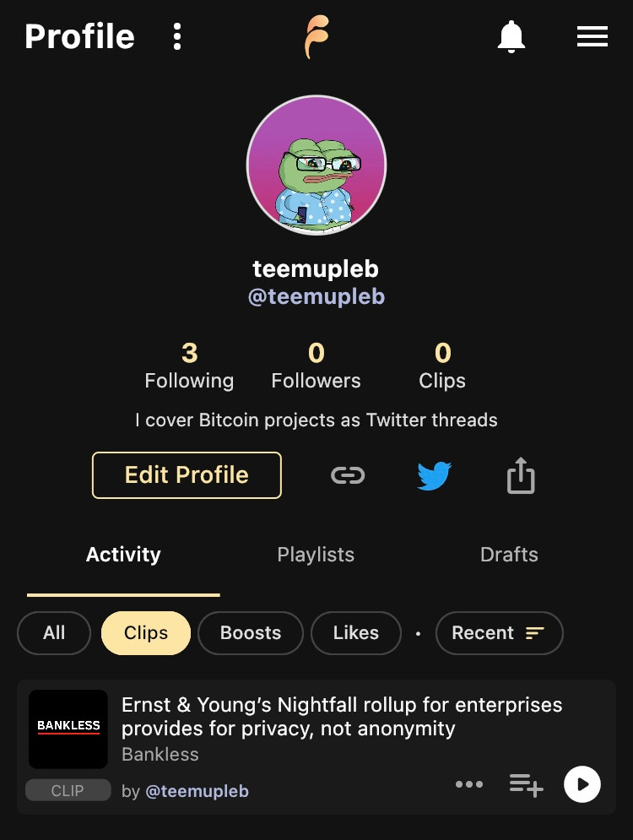Click the Fountain logo icon

coord(317,37)
